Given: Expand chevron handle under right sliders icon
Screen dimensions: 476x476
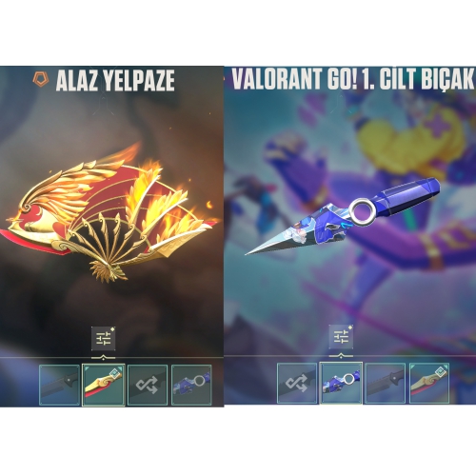Looking at the screenshot, I should point(341,356).
